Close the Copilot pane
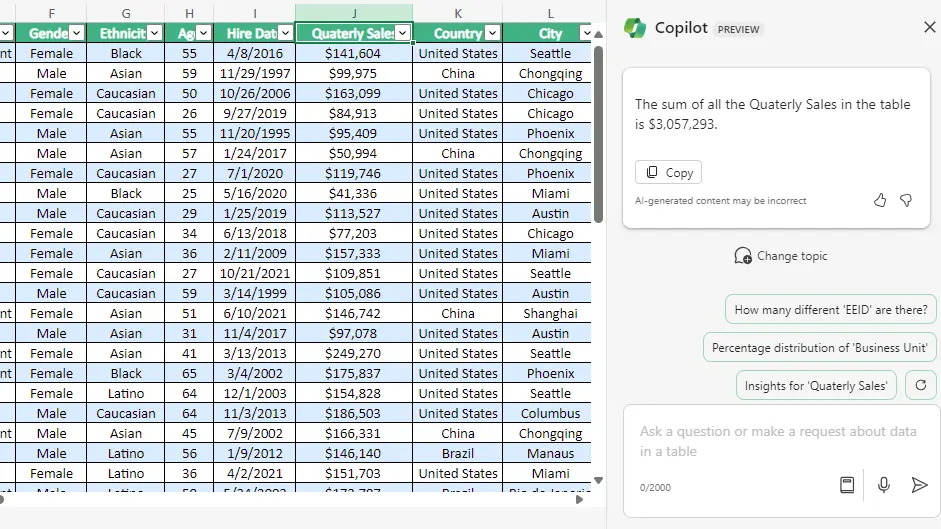The width and height of the screenshot is (941, 529). tap(930, 28)
